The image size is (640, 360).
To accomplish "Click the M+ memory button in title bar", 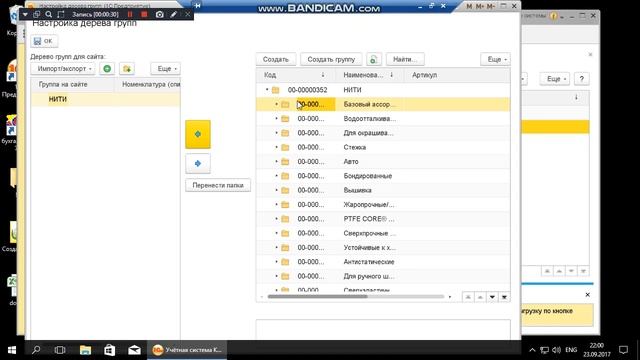I will pos(480,6).
